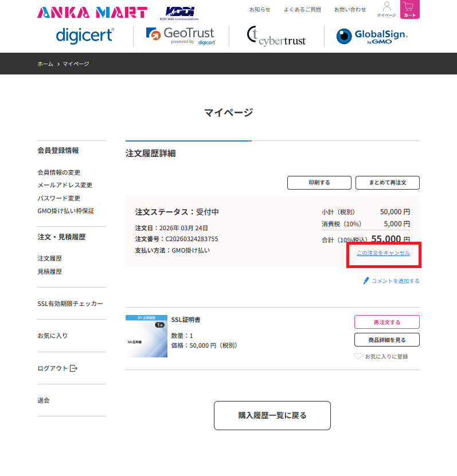The image size is (457, 476).
Task: Click 商品詳細を見る button
Action: pos(386,340)
